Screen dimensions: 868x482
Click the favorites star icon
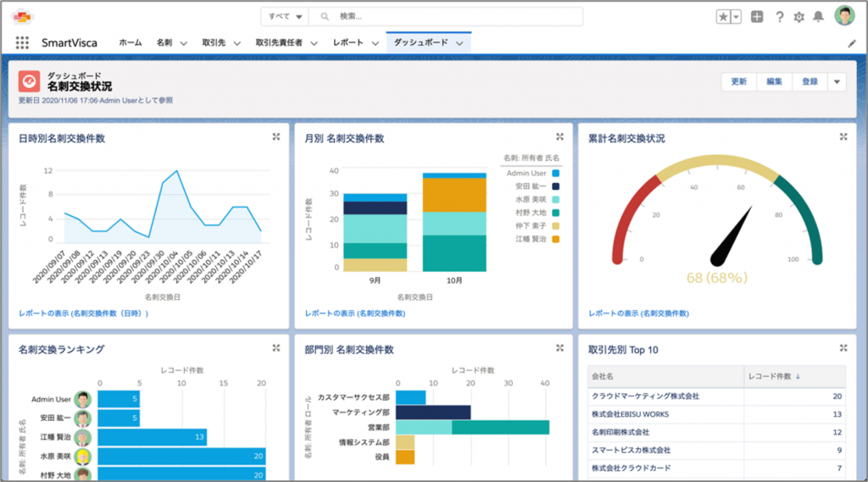[722, 16]
